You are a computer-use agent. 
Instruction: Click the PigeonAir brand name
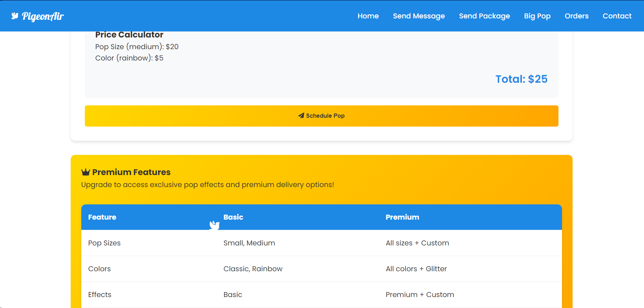point(43,16)
